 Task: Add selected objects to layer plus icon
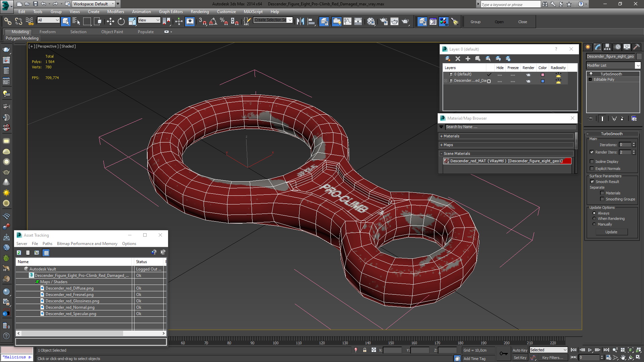coord(468,59)
